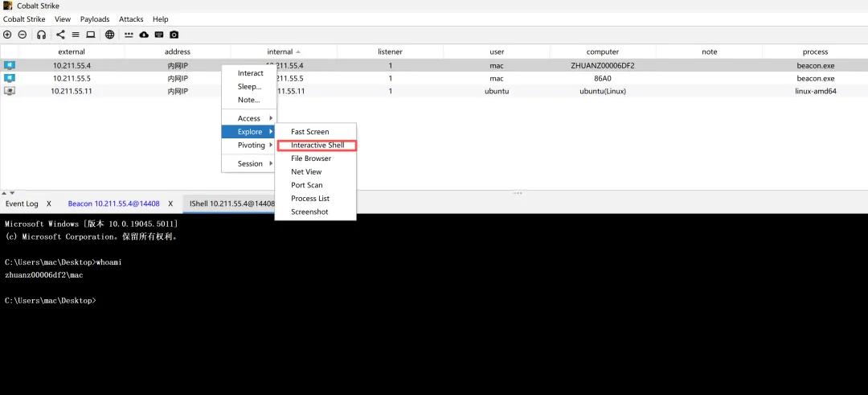Open the Help menu

point(161,19)
